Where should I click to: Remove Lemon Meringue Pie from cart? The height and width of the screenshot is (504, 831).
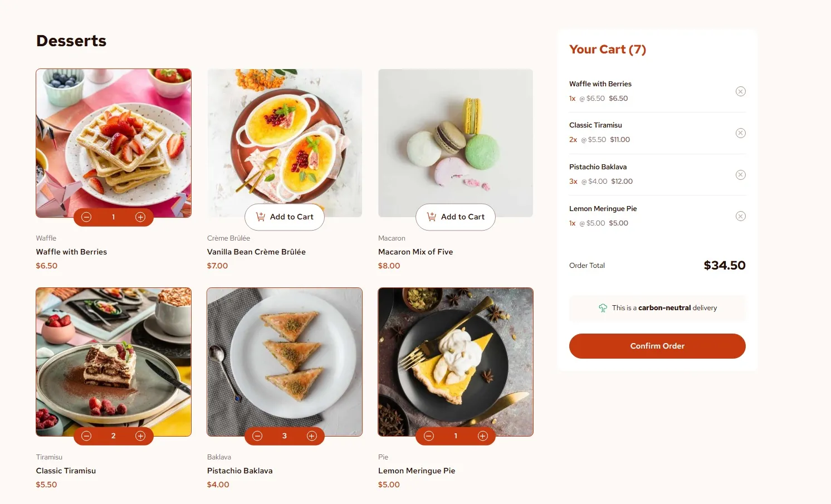pyautogui.click(x=740, y=216)
